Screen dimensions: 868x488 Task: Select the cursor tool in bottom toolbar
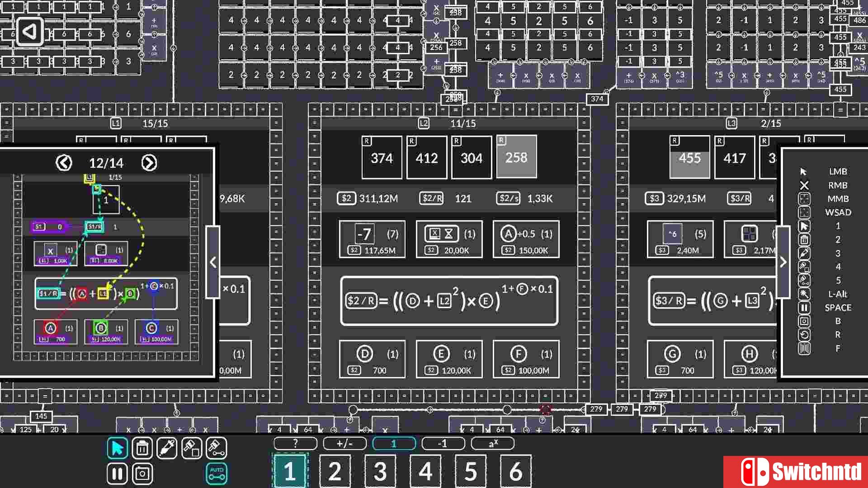[x=118, y=448]
